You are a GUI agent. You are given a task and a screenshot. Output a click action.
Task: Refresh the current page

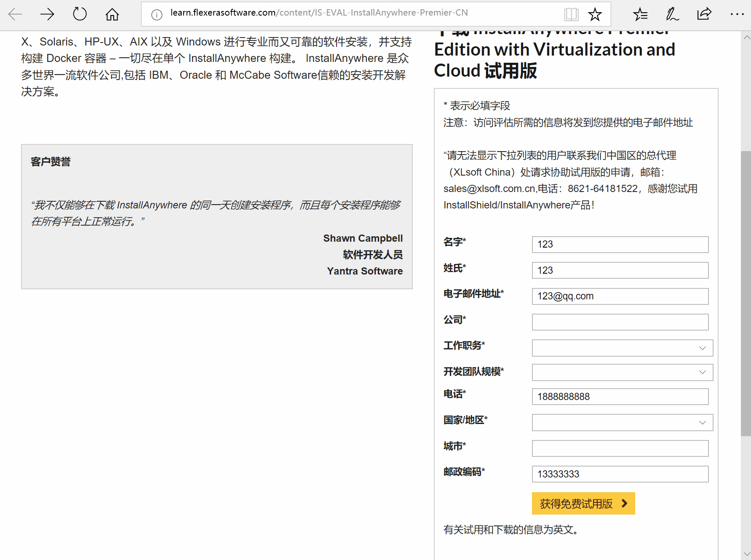click(80, 14)
